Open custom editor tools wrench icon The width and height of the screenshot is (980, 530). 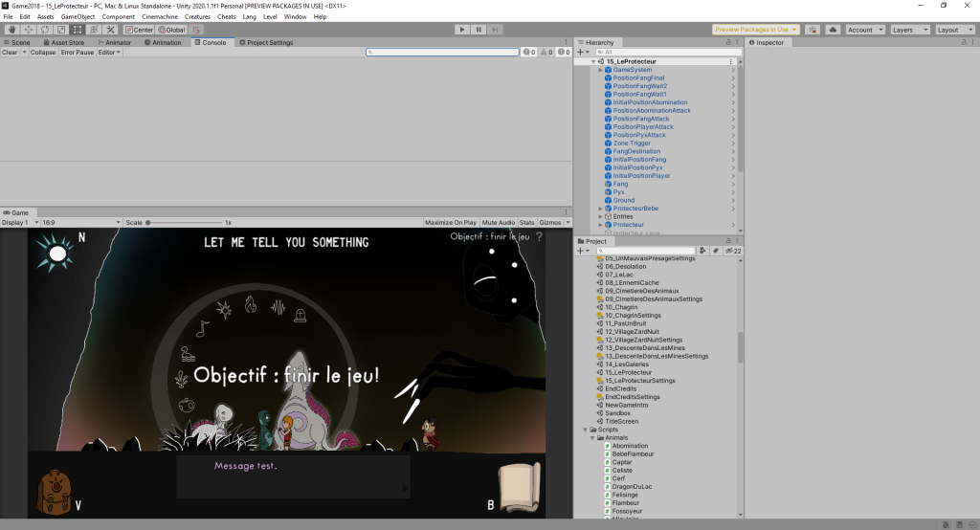[111, 30]
